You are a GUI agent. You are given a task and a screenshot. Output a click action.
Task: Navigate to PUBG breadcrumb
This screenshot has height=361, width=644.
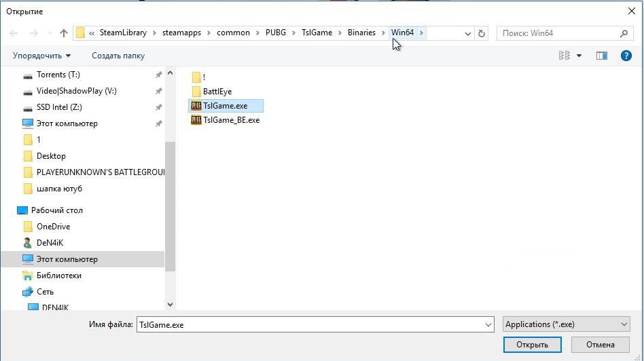click(276, 33)
